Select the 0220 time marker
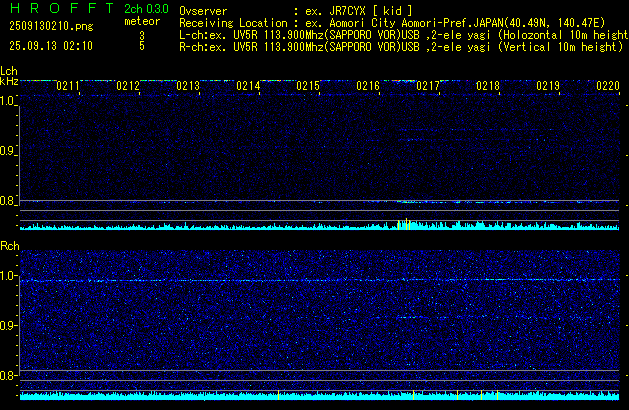629x410 pixels. [x=608, y=86]
